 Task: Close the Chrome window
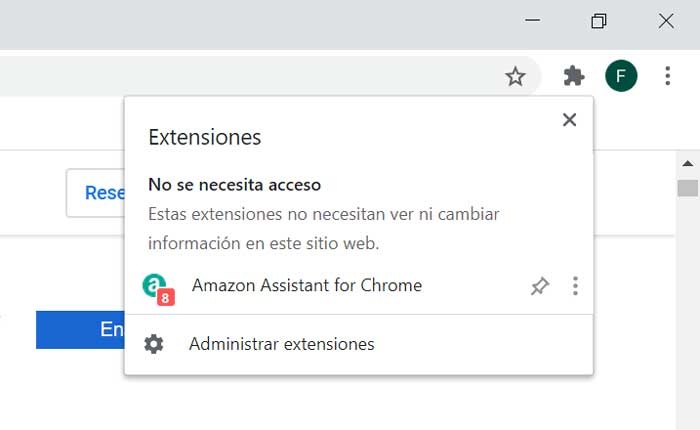pyautogui.click(x=666, y=20)
